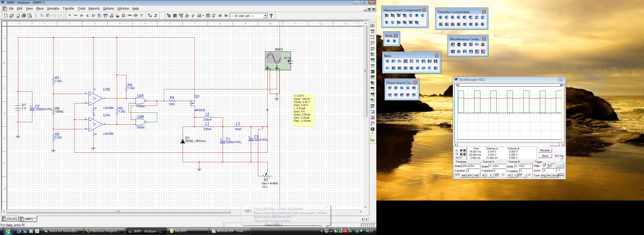644x235 pixels.
Task: Click the Grapher toolbar icon
Action: (x=199, y=16)
